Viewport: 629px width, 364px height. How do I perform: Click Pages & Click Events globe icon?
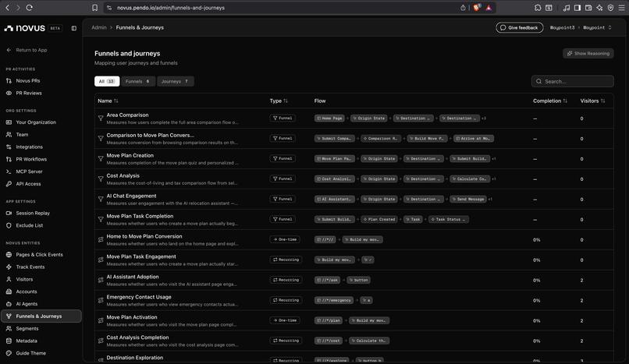click(9, 254)
